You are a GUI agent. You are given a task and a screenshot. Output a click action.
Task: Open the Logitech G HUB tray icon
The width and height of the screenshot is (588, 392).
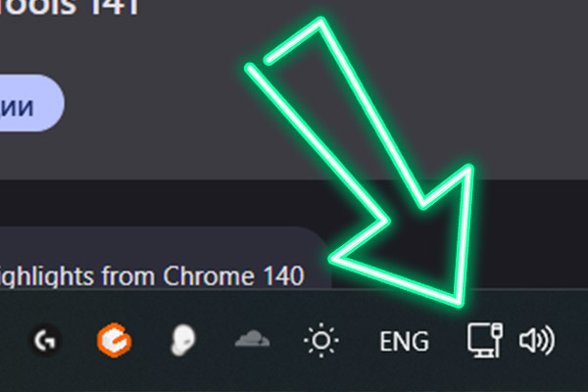[45, 340]
